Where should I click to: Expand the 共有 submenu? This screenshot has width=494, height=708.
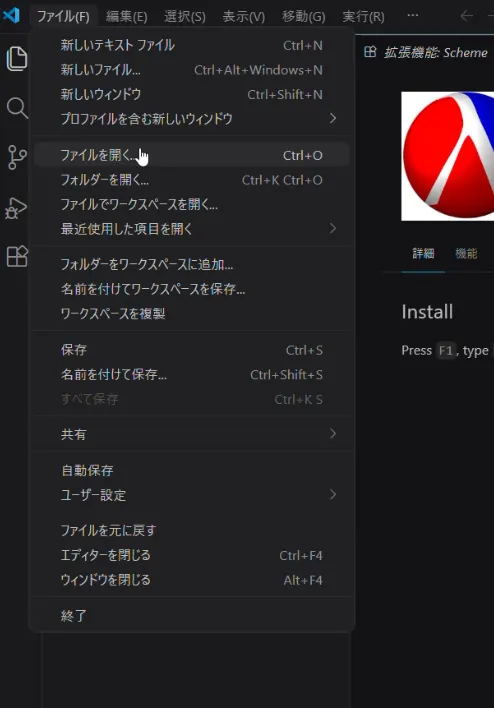click(191, 434)
